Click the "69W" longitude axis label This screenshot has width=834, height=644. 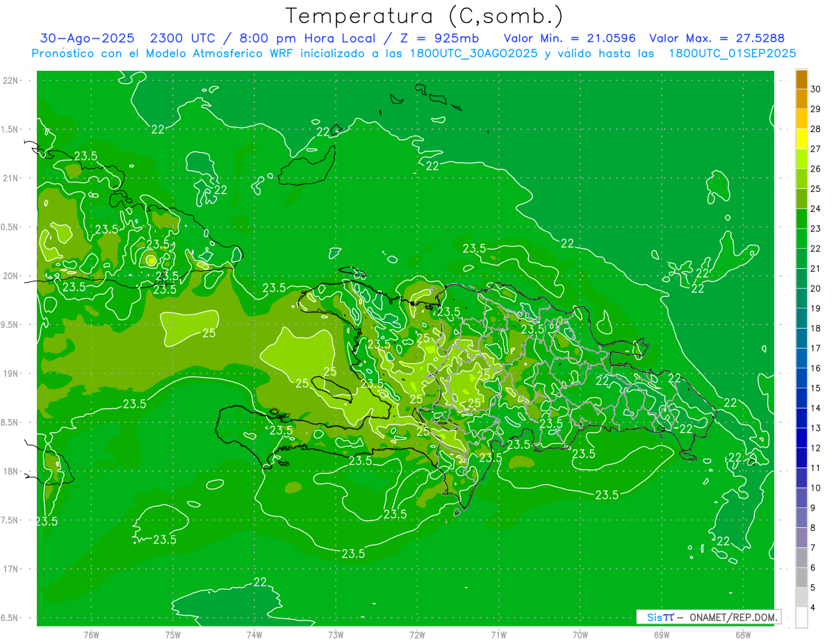coord(661,635)
